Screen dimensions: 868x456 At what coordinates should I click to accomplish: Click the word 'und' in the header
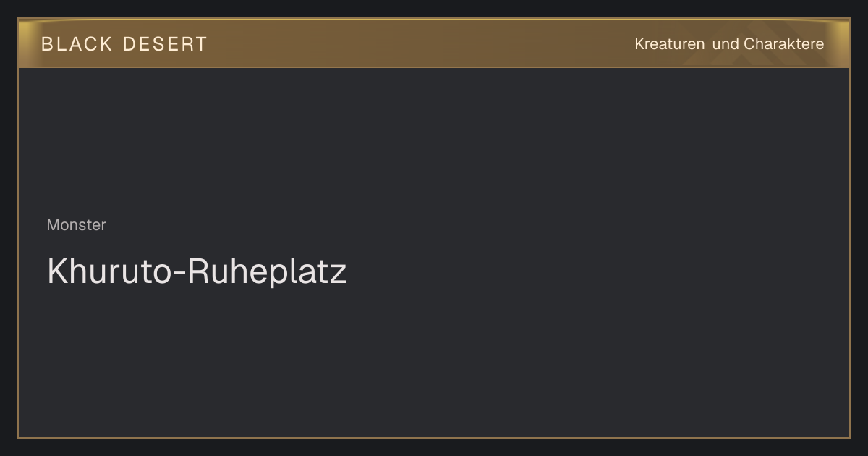(726, 44)
